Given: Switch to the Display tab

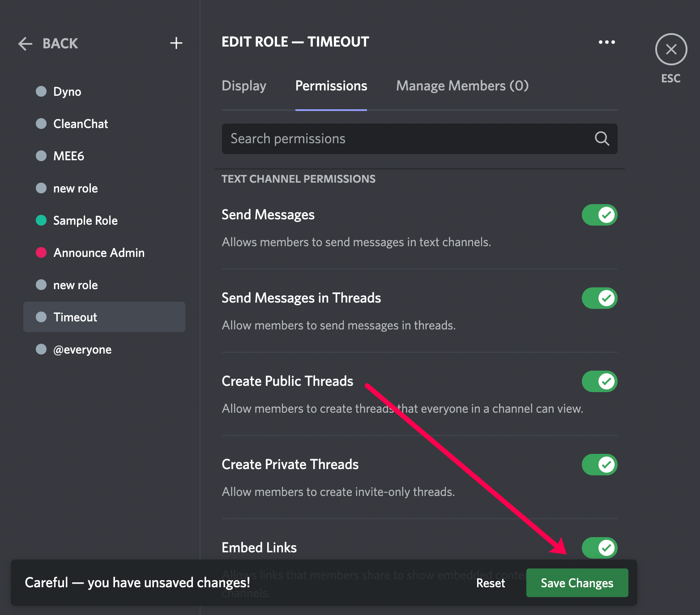Looking at the screenshot, I should pyautogui.click(x=244, y=85).
